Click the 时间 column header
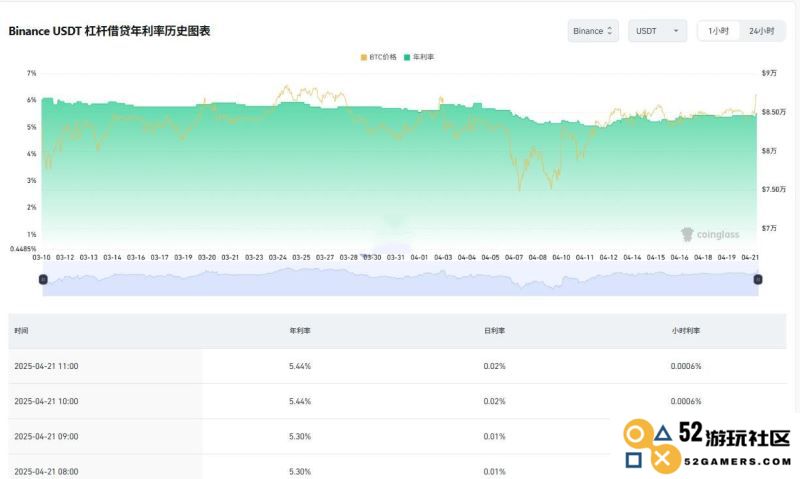 coord(21,331)
